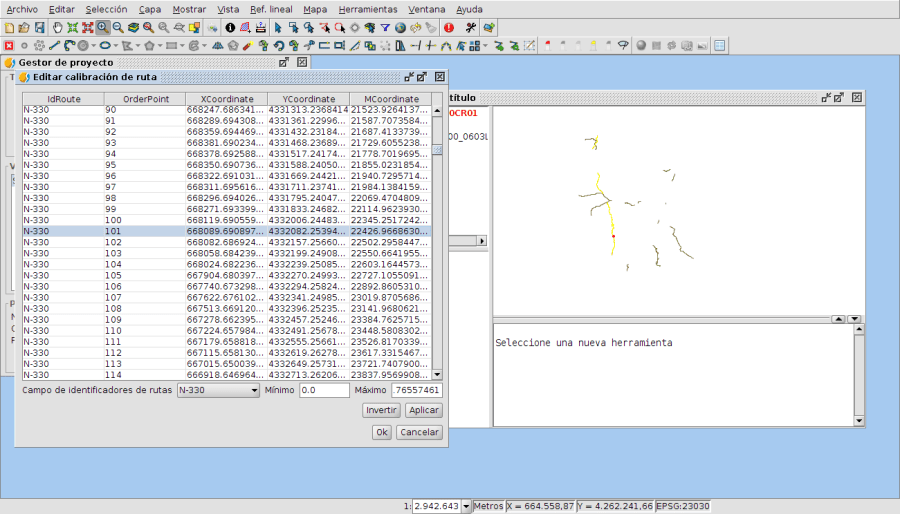
Task: Sort by the XCoordinate column header
Action: pos(226,99)
